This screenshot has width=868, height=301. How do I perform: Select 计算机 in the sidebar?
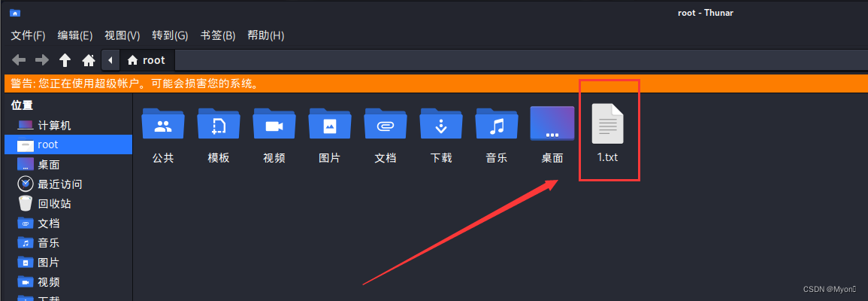[68, 125]
